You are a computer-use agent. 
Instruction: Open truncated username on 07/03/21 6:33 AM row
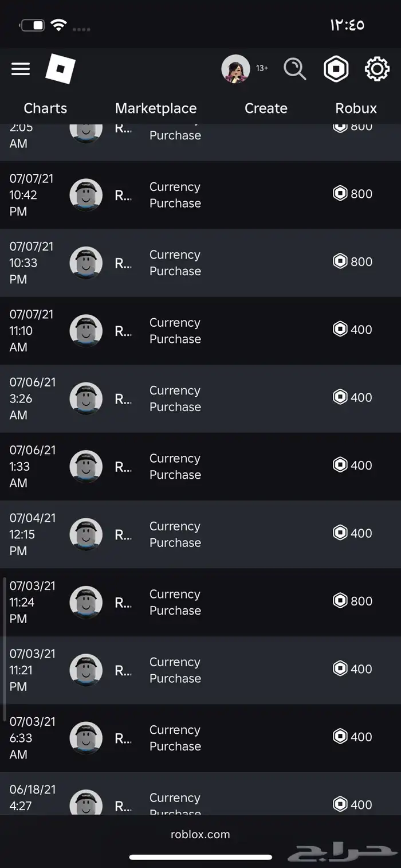point(123,738)
